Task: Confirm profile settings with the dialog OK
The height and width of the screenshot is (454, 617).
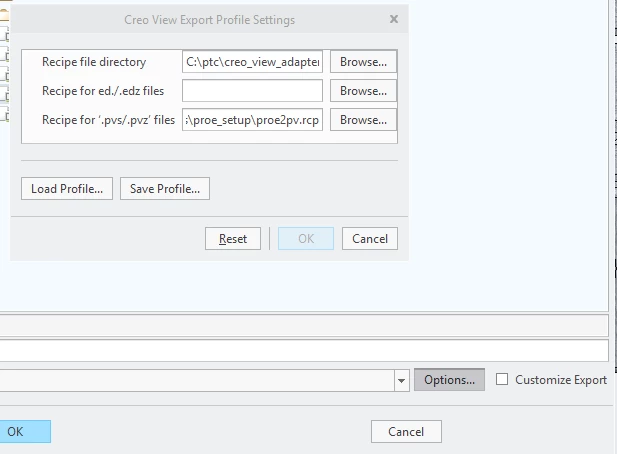Action: [x=306, y=238]
